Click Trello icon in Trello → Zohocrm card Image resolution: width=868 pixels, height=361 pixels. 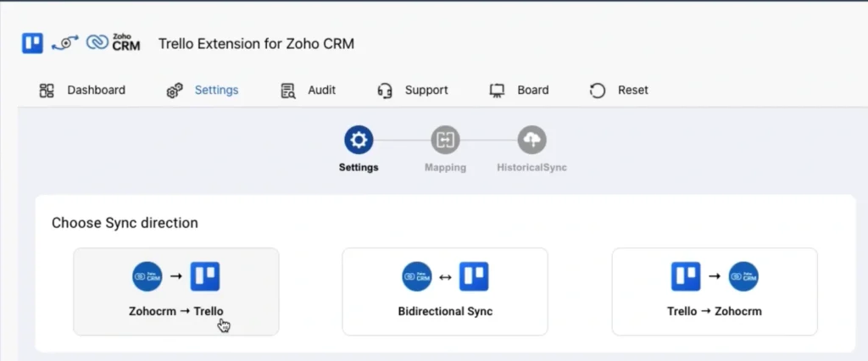click(686, 276)
